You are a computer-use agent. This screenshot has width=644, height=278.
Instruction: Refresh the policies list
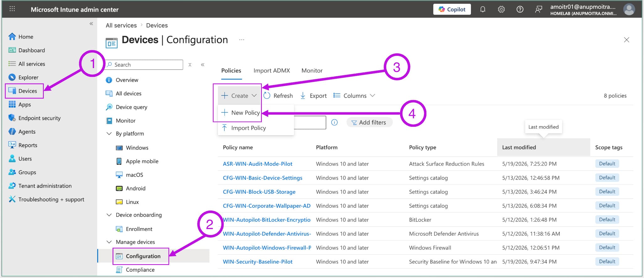[278, 96]
